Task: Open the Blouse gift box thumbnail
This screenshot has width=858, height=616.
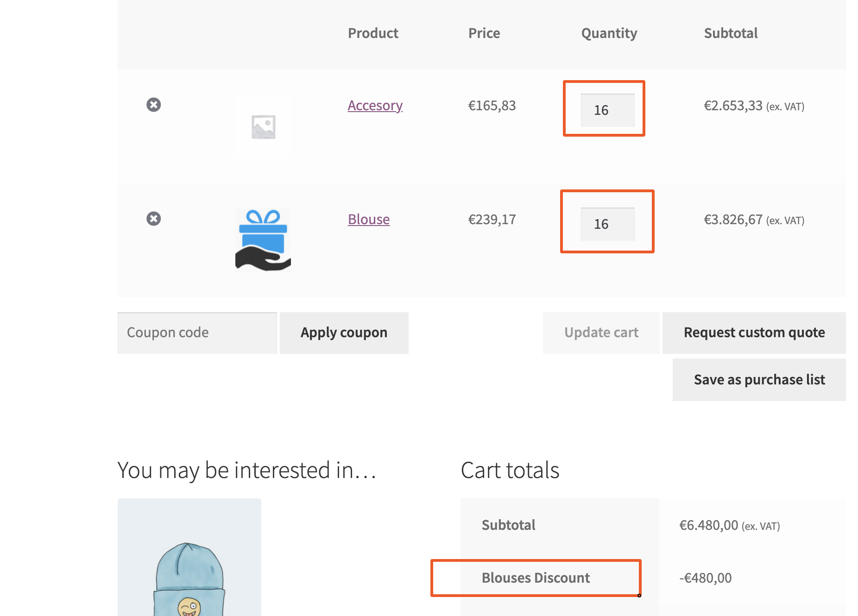Action: 263,240
